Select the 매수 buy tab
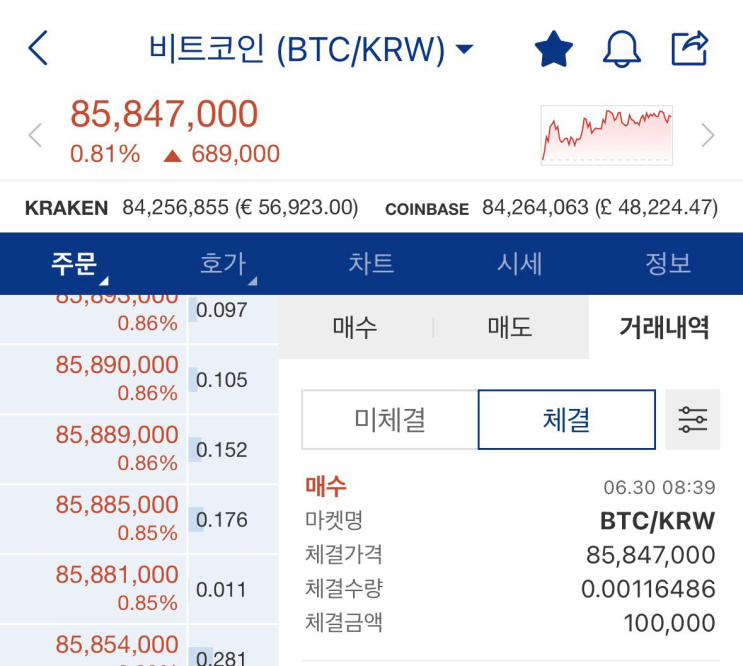This screenshot has height=666, width=743. [x=355, y=328]
